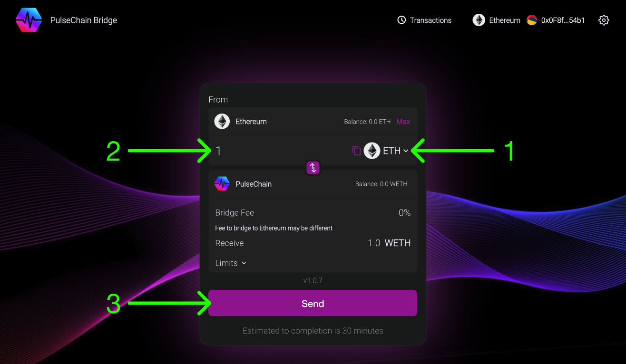Swap bridge direction with the purple arrows button

tap(313, 168)
